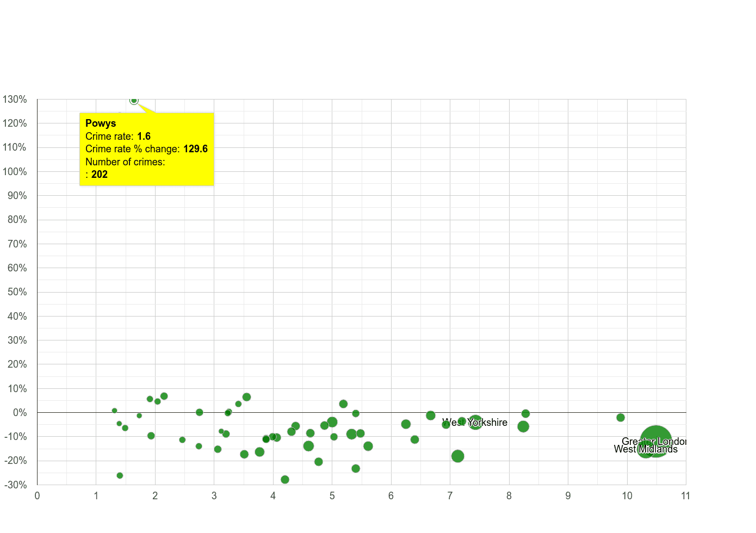Select the 'Powys' tooltip title
756x533 pixels.
pyautogui.click(x=101, y=123)
